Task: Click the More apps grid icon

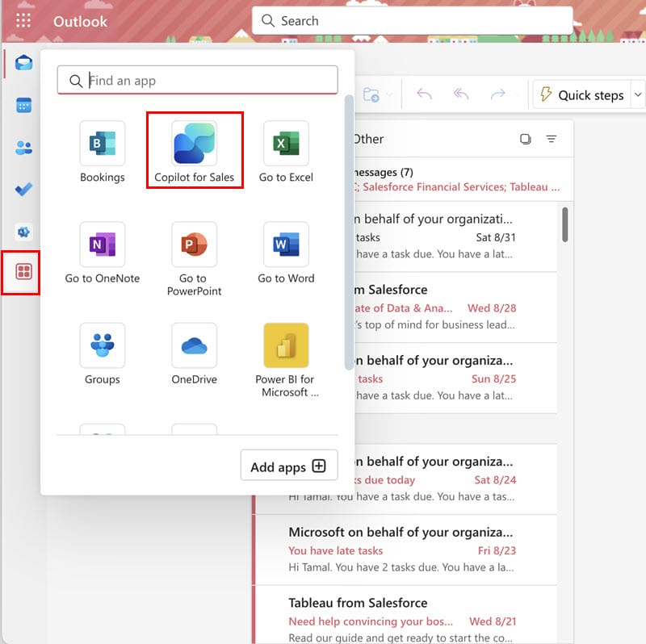Action: pyautogui.click(x=23, y=272)
